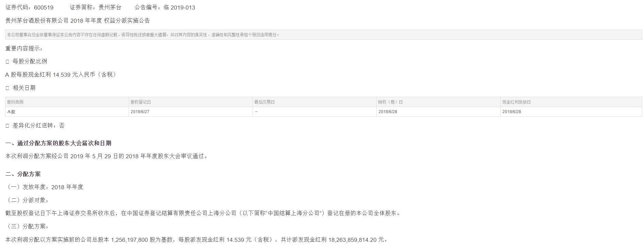The height and width of the screenshot is (249, 644).
Task: Select the 证券简称 贵州茅台 text
Action: coord(110,7)
